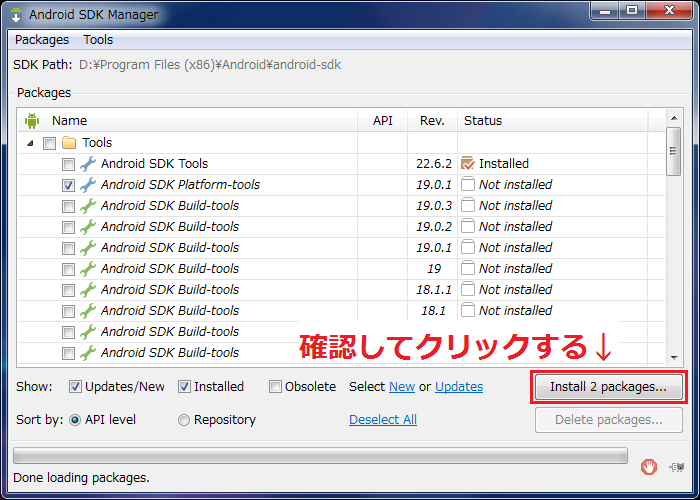Screen dimensions: 700x500
Task: Click wrench icon of Build-tools rev 18.1
Action: pos(88,311)
